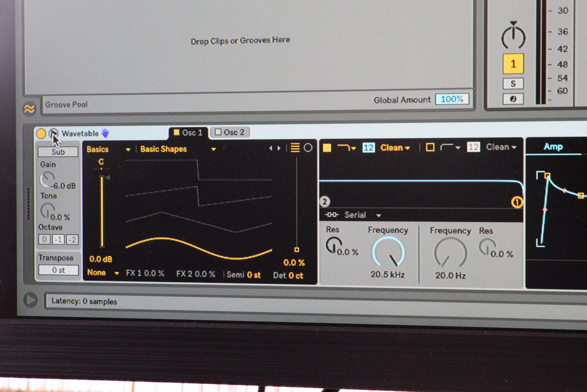The image size is (587, 392).
Task: Switch to polar wavetable view icon
Action: 308,148
